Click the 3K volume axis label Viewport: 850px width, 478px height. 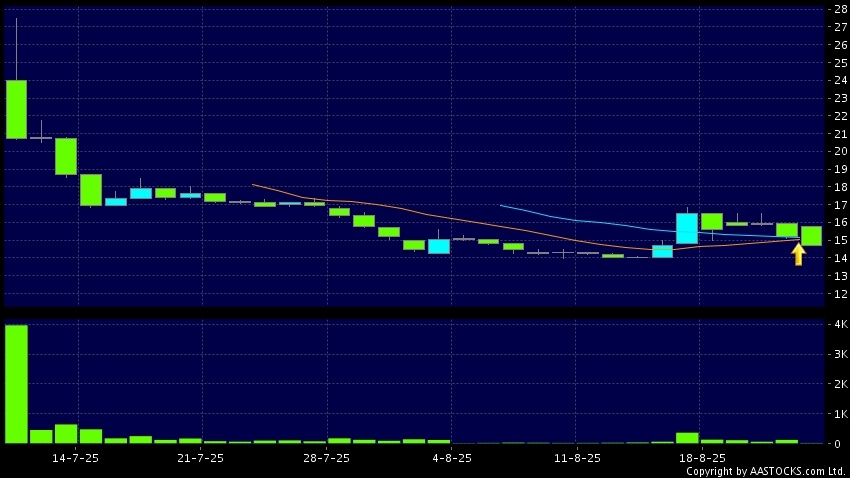point(841,354)
